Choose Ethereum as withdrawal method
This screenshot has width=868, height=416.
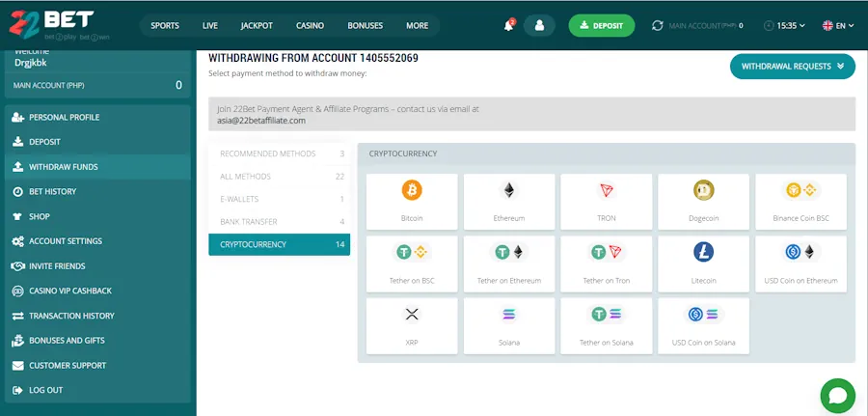tap(508, 202)
